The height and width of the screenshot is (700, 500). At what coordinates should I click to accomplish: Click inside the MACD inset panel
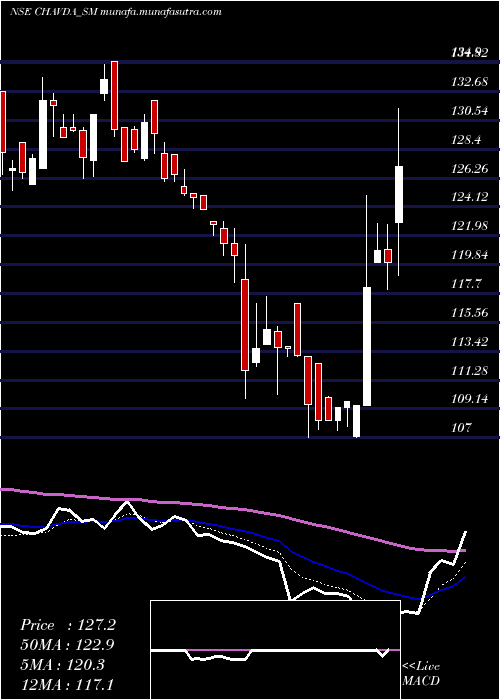tap(275, 650)
